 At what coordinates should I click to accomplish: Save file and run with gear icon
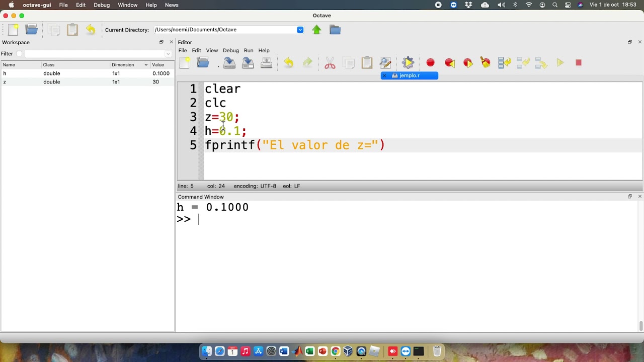pyautogui.click(x=408, y=63)
